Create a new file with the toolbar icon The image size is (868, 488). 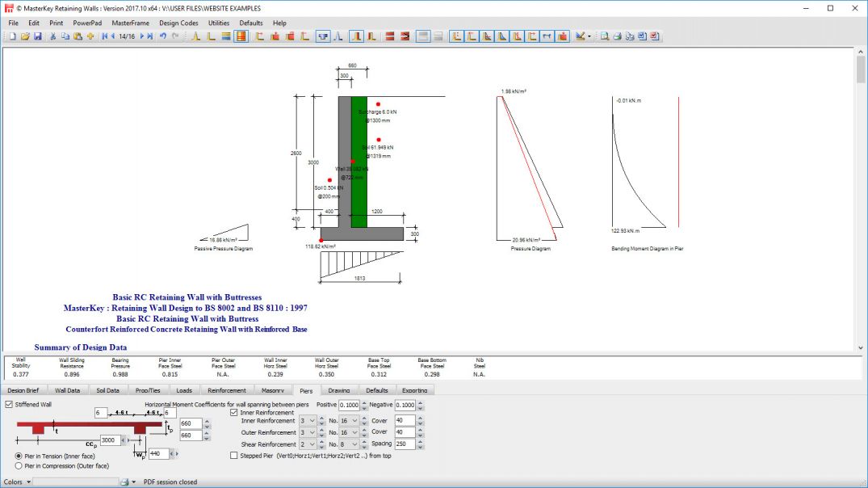tap(12, 36)
